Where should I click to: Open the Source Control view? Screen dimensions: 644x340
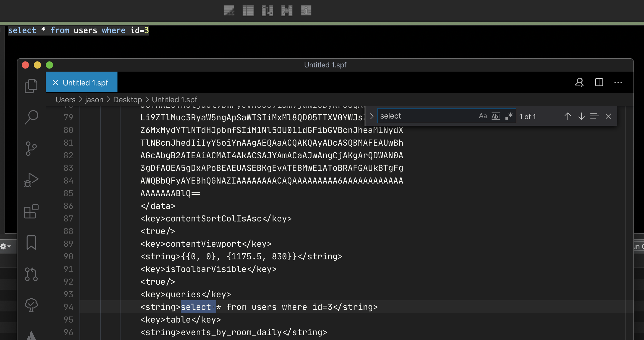click(31, 148)
